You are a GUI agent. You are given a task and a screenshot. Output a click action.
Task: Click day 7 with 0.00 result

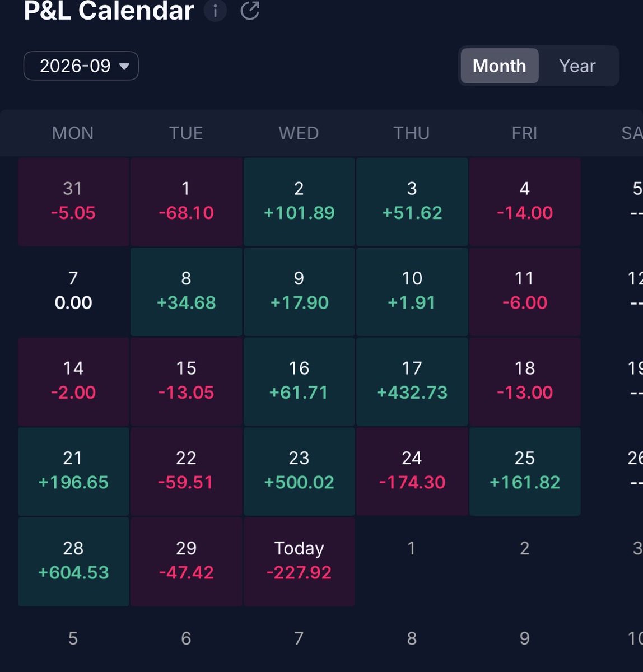(73, 292)
